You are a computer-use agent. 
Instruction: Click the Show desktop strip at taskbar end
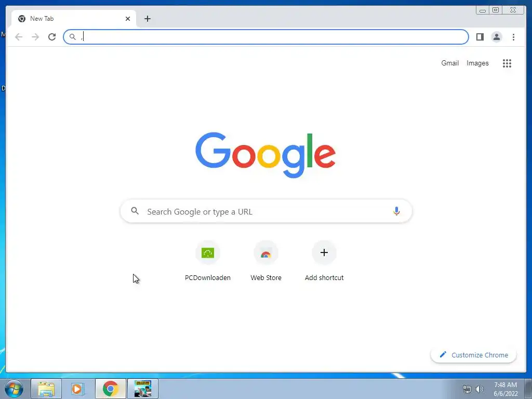[x=528, y=389]
